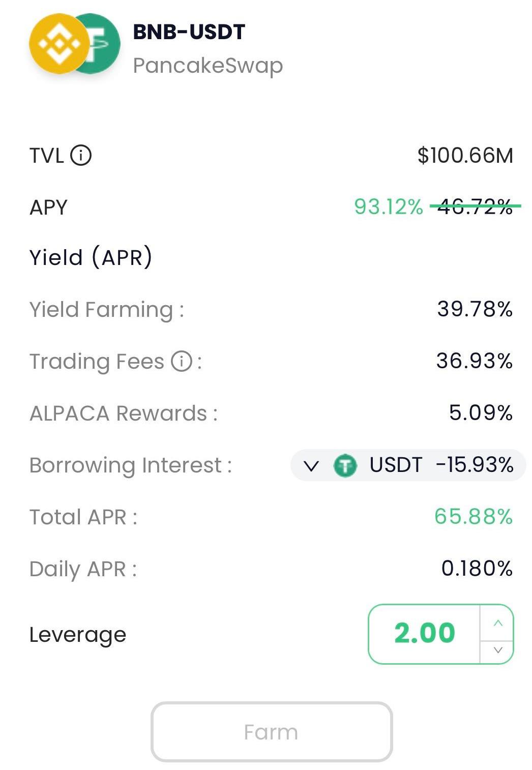Open the BNB-USDT pair title
This screenshot has width=532, height=770.
pyautogui.click(x=189, y=32)
